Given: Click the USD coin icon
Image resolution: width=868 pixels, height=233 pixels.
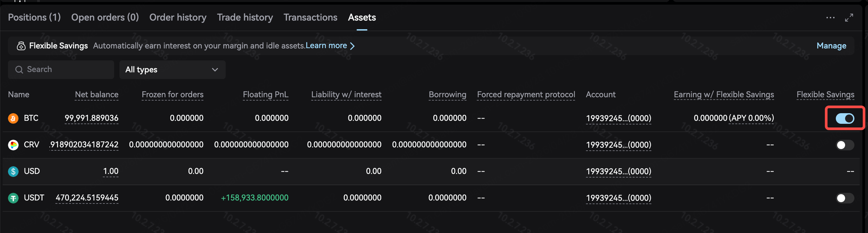Looking at the screenshot, I should tap(13, 172).
